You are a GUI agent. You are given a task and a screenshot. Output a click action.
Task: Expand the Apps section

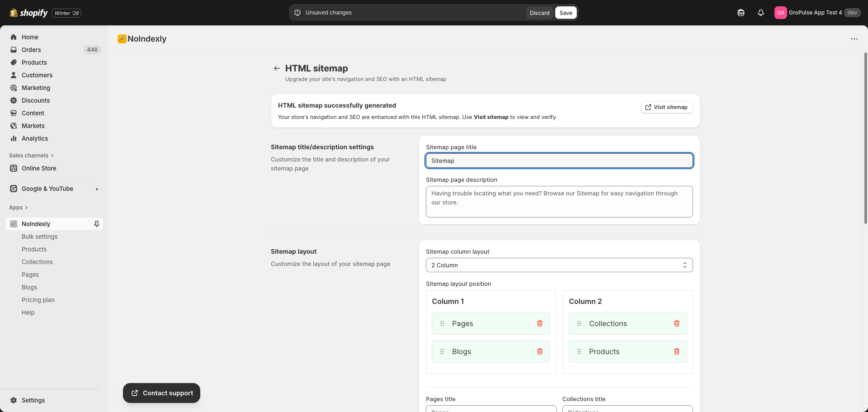(x=19, y=208)
